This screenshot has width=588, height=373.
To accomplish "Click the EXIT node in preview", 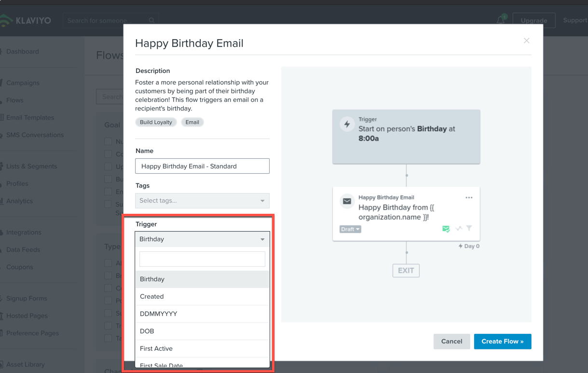I will [x=406, y=270].
